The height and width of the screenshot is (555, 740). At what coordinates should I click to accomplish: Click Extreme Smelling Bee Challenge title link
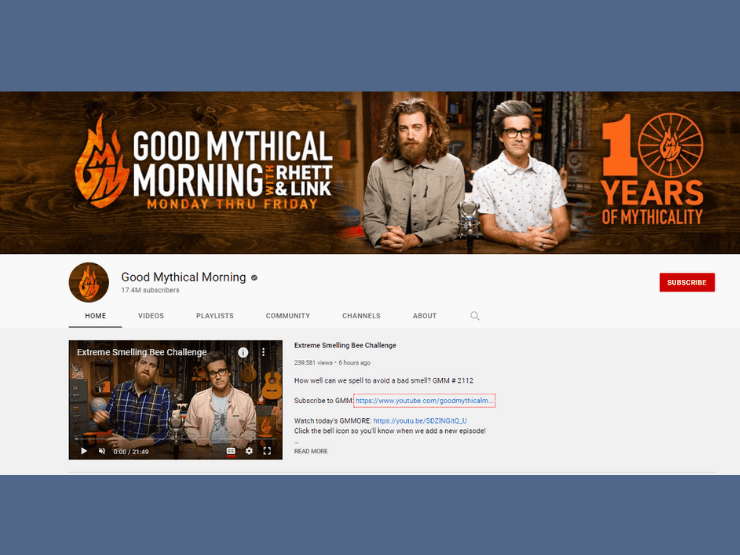[345, 345]
